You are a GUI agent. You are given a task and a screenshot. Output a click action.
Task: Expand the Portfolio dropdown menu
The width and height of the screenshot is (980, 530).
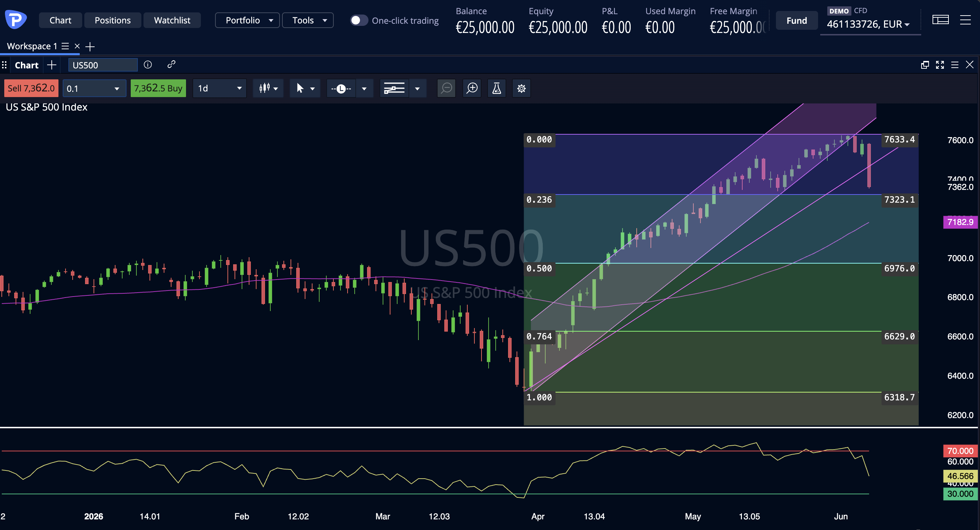coord(247,20)
